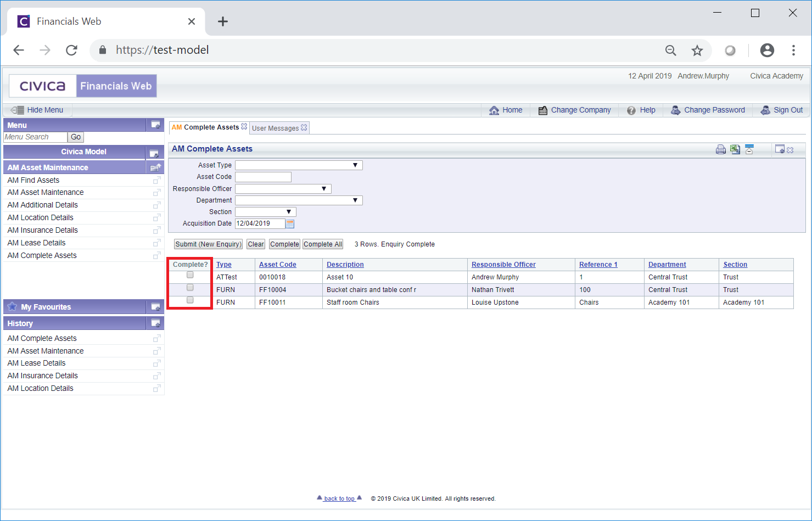The image size is (812, 521).
Task: Sort by the Description column header
Action: [345, 265]
